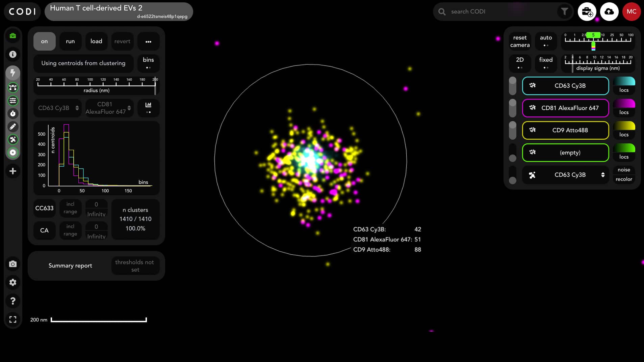Open the CD63 Cy3B channel dropdown in left panel
This screenshot has height=362, width=644.
pyautogui.click(x=58, y=108)
